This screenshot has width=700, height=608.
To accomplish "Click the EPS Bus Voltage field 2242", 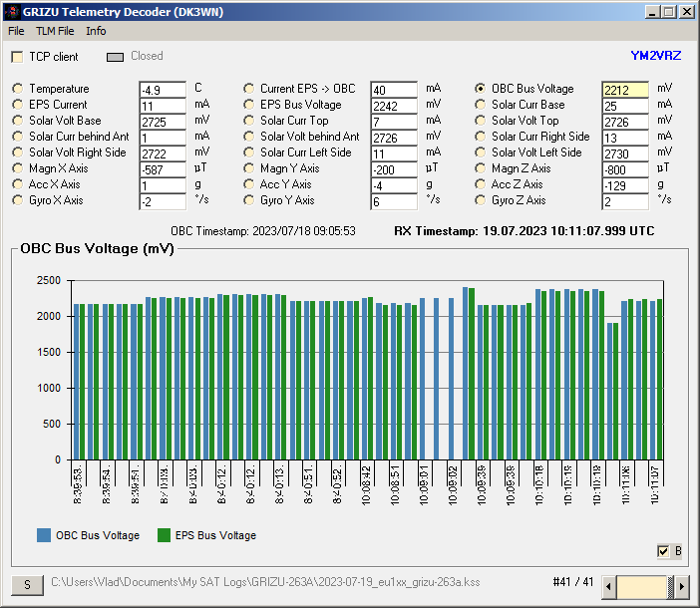I will (394, 106).
